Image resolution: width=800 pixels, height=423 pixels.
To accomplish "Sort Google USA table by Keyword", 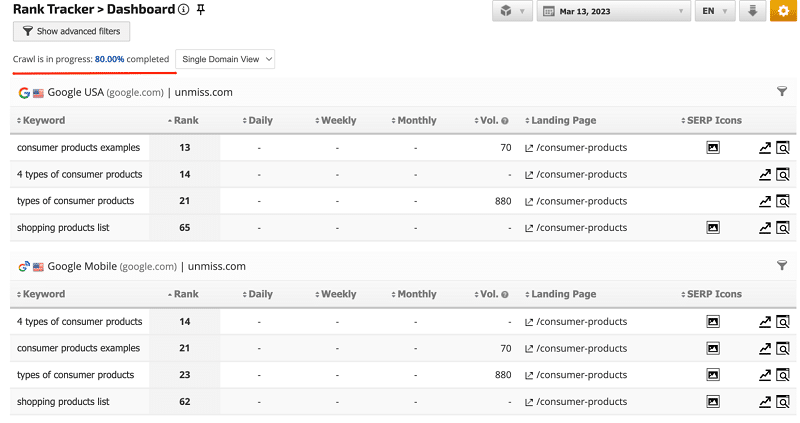I will (x=41, y=120).
